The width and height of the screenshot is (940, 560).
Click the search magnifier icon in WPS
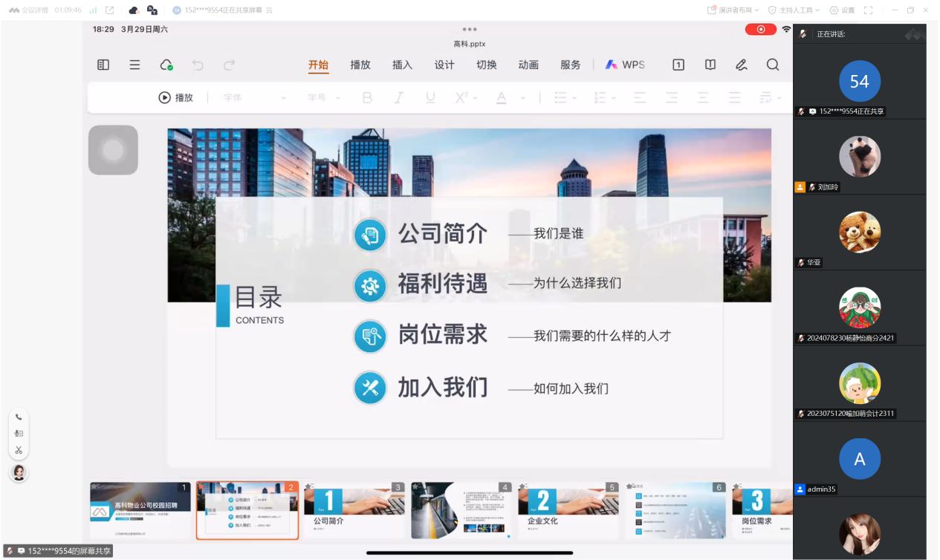(x=773, y=65)
